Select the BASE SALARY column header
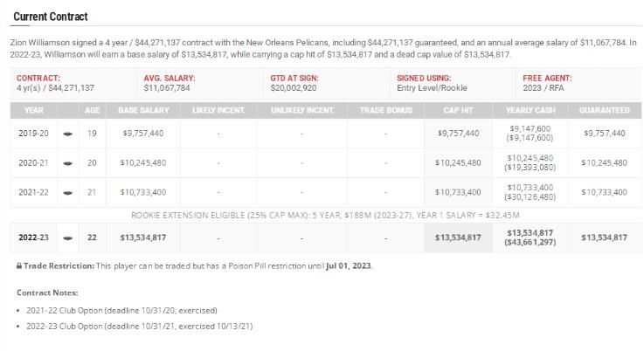The height and width of the screenshot is (351, 644). [x=143, y=110]
